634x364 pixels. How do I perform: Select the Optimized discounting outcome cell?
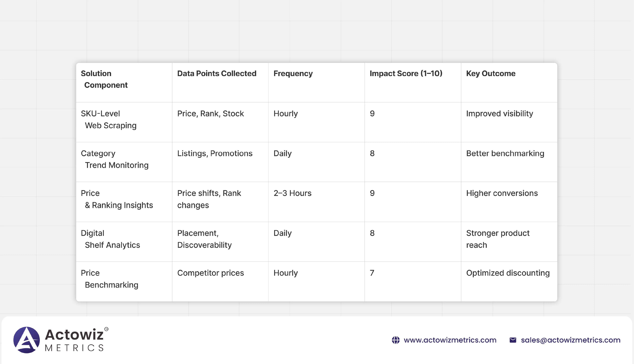(508, 273)
